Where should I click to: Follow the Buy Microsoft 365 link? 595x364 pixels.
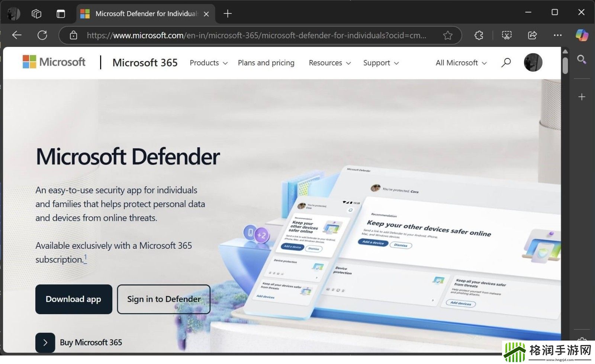coord(91,342)
